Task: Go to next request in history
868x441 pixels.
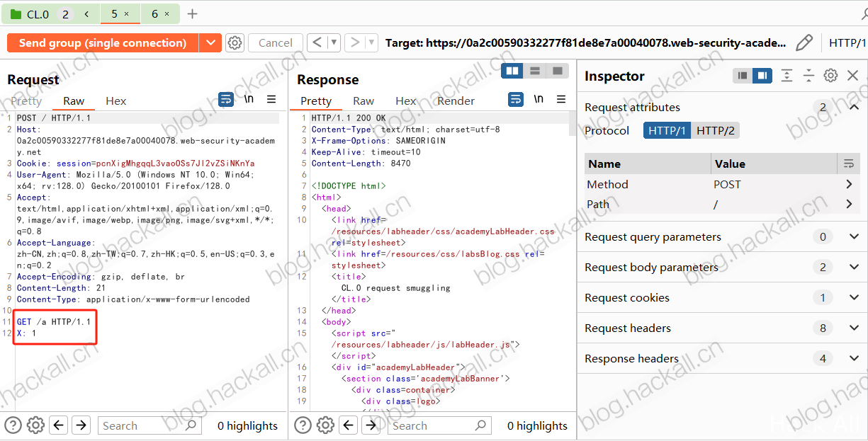Action: [x=356, y=43]
